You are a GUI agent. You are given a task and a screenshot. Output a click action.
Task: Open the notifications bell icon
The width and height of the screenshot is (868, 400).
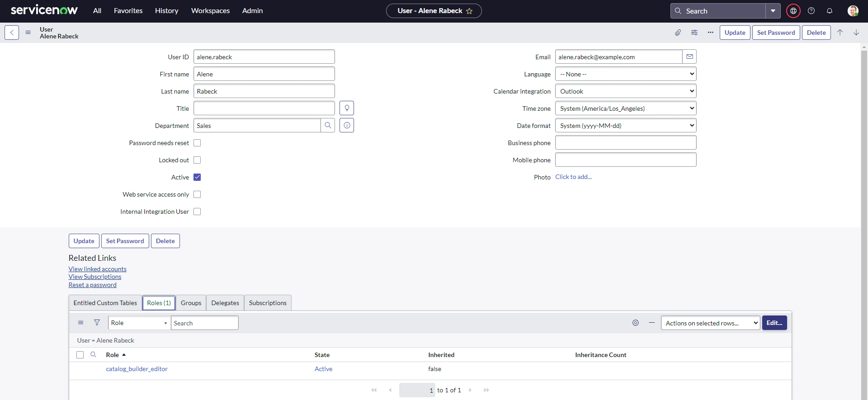tap(830, 11)
